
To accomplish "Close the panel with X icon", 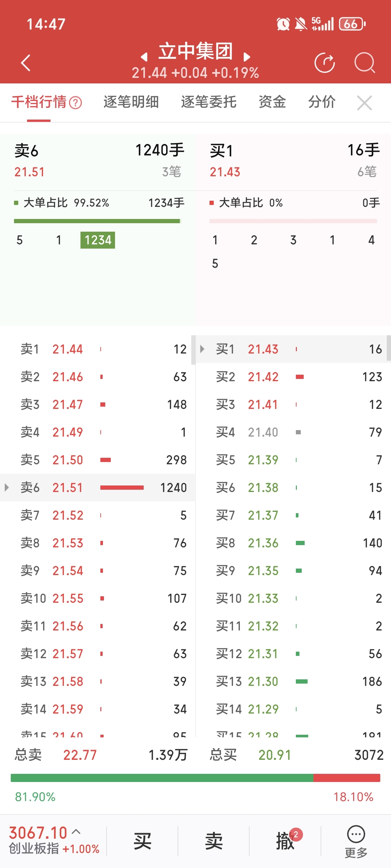I will [x=364, y=103].
